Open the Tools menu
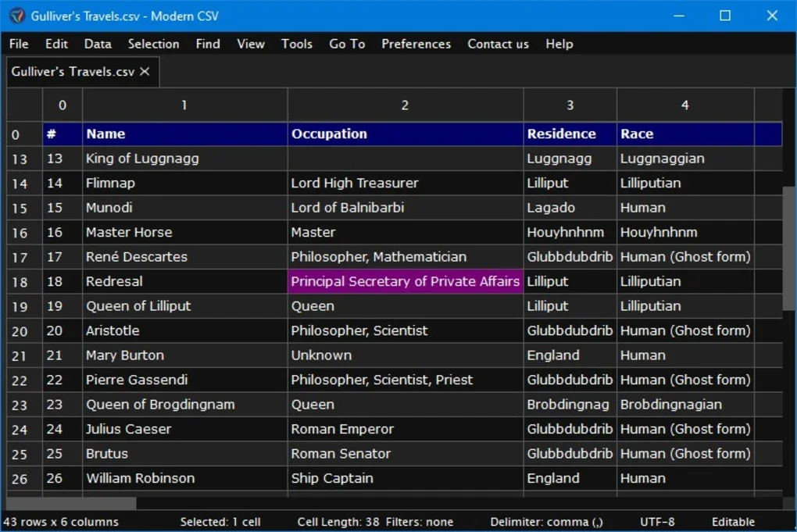Image resolution: width=797 pixels, height=532 pixels. coord(296,44)
